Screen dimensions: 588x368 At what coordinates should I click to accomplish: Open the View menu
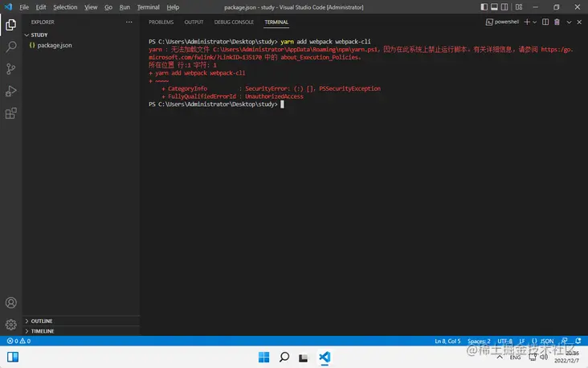click(x=91, y=7)
